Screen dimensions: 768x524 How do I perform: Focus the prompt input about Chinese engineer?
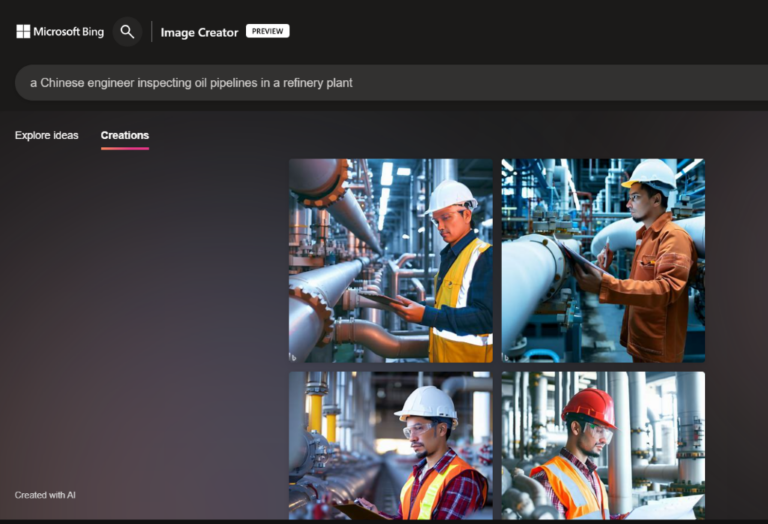click(391, 83)
